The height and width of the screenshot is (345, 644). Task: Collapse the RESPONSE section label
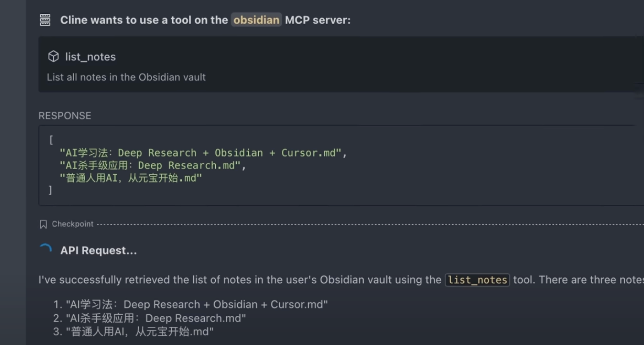pos(65,116)
